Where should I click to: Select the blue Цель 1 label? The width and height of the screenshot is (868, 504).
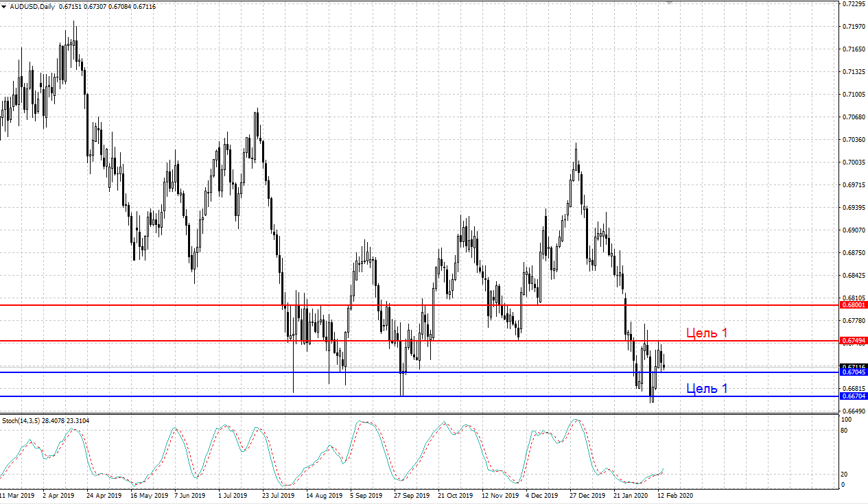(x=707, y=389)
